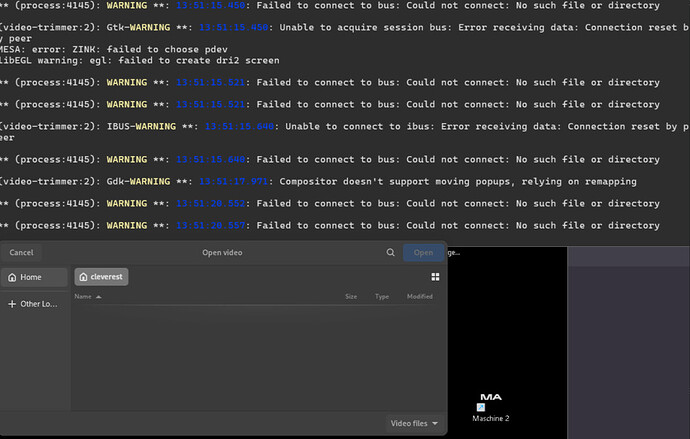
Task: Click the Gtk-WARNING session bus line
Action: (345, 33)
